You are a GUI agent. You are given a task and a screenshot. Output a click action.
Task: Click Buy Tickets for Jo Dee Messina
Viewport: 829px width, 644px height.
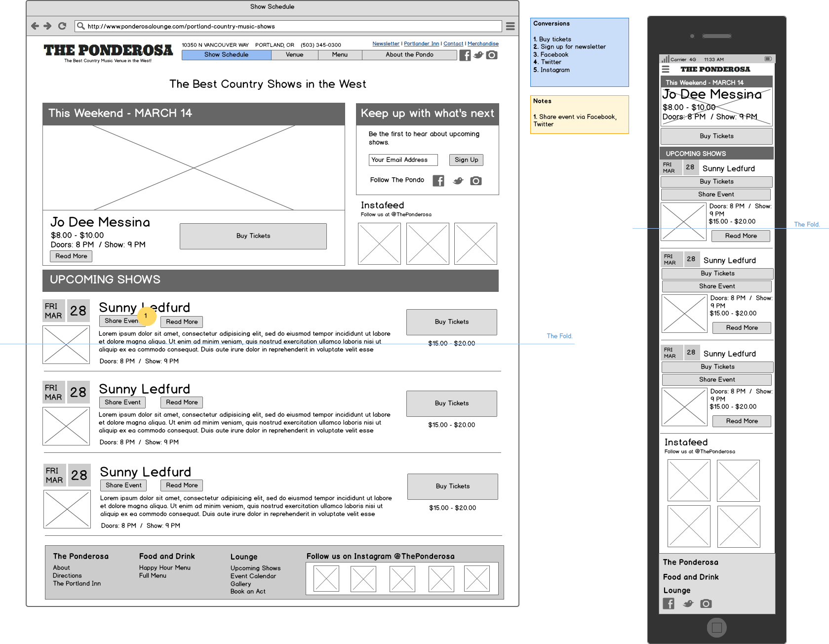[x=253, y=236]
